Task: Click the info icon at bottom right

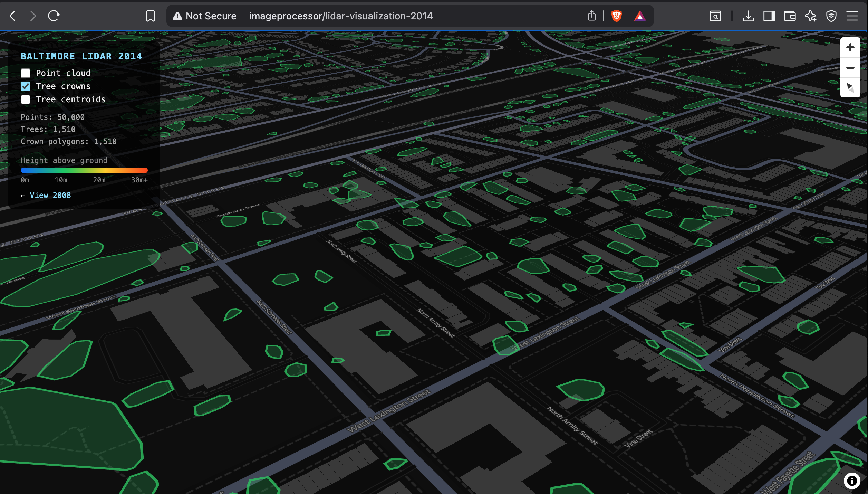Action: pyautogui.click(x=852, y=481)
